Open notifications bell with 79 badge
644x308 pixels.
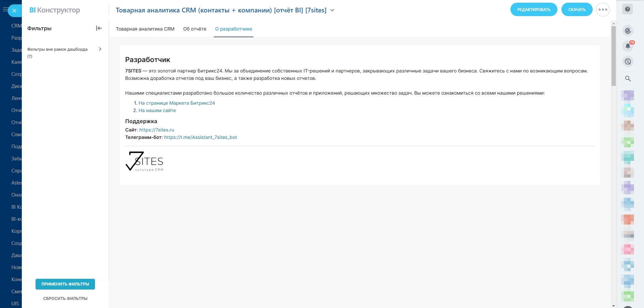pos(628,46)
